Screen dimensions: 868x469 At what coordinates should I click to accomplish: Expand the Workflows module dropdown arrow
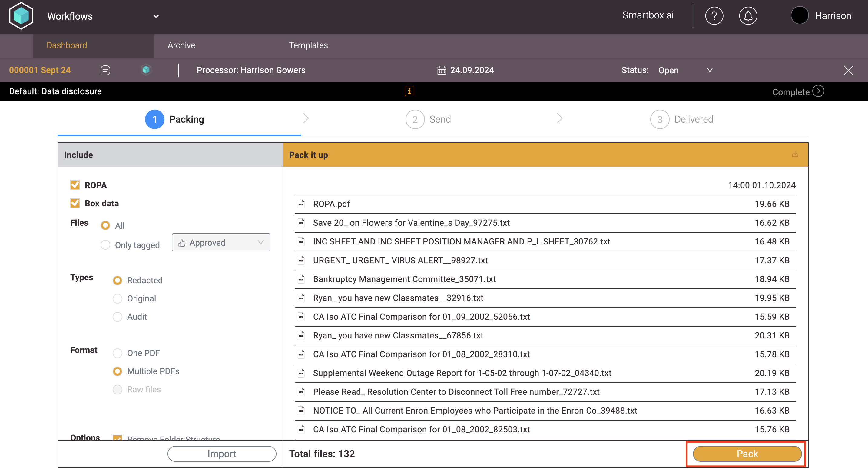(156, 16)
